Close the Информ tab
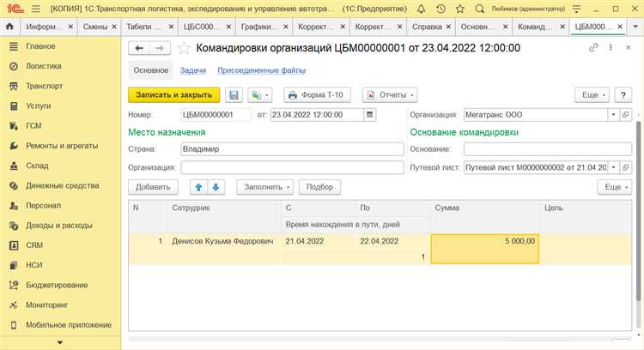Image resolution: width=644 pixels, height=350 pixels. [70, 27]
